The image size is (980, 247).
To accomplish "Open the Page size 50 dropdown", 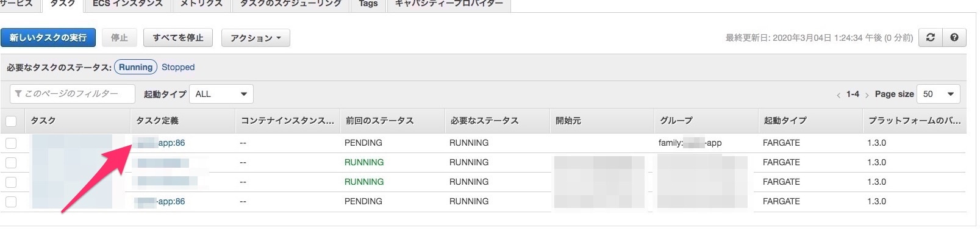I will coord(938,94).
